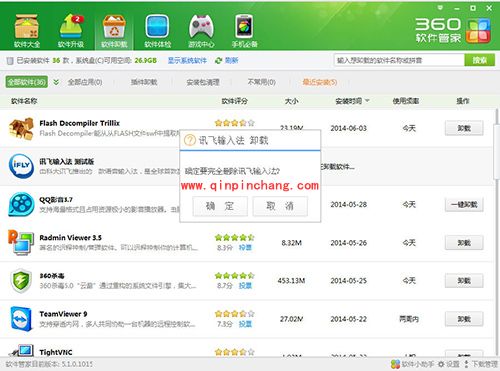The image size is (500, 371).
Task: Click the 2014-05-22 install date
Action: click(x=349, y=319)
